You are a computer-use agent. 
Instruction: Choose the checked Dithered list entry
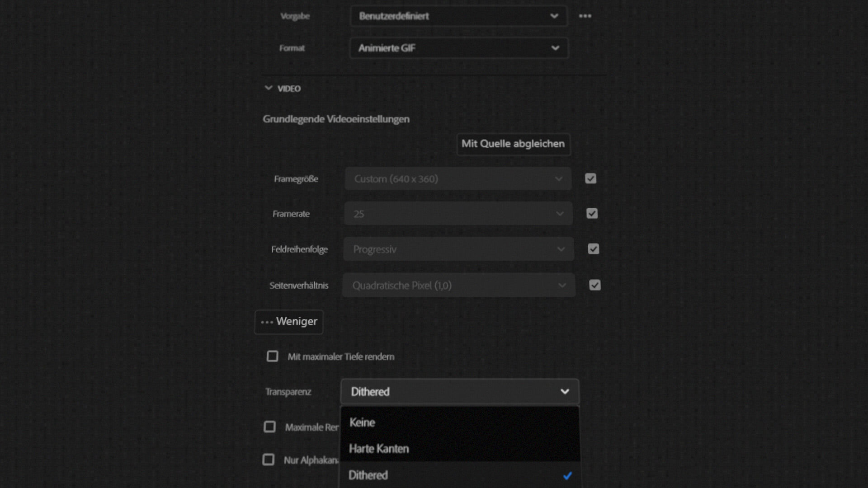click(x=459, y=475)
